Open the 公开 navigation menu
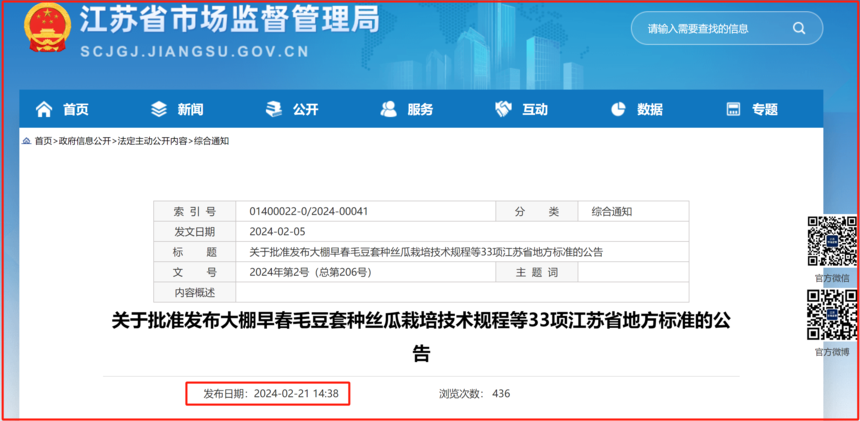 (305, 109)
